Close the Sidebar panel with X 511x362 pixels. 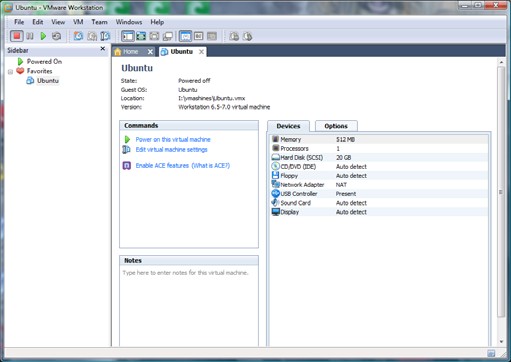[103, 49]
